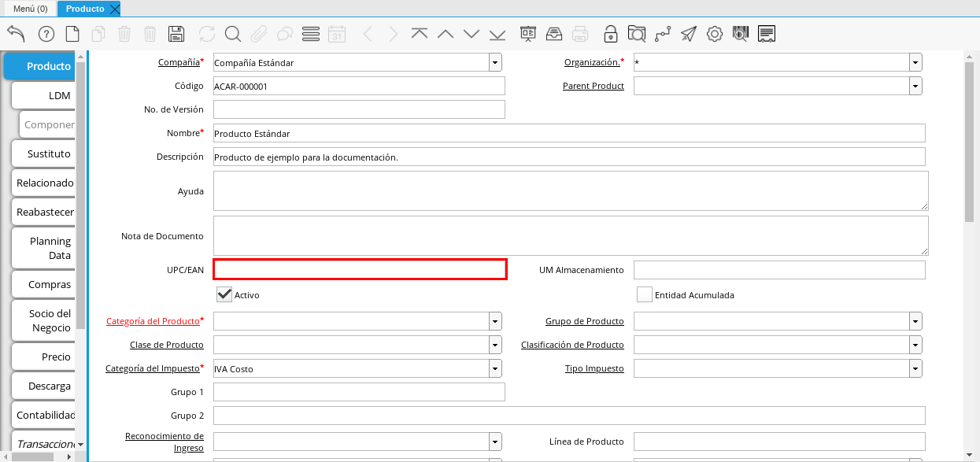Toggle grid view with stacked lines icon

click(x=310, y=34)
